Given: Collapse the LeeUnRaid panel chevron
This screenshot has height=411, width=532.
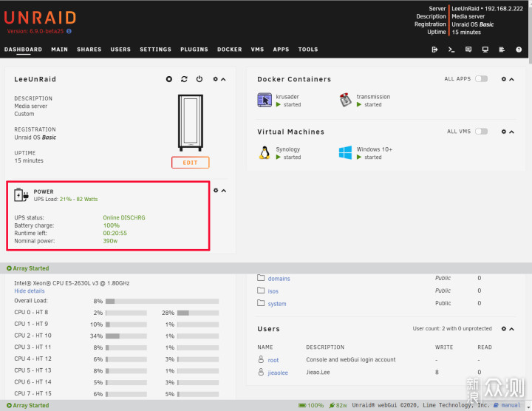Looking at the screenshot, I should click(223, 79).
